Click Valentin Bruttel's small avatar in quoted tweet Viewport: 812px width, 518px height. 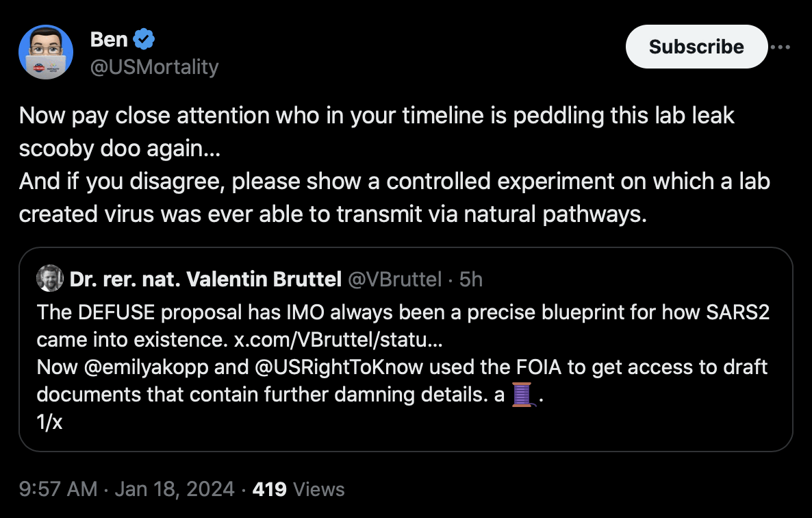[x=50, y=280]
